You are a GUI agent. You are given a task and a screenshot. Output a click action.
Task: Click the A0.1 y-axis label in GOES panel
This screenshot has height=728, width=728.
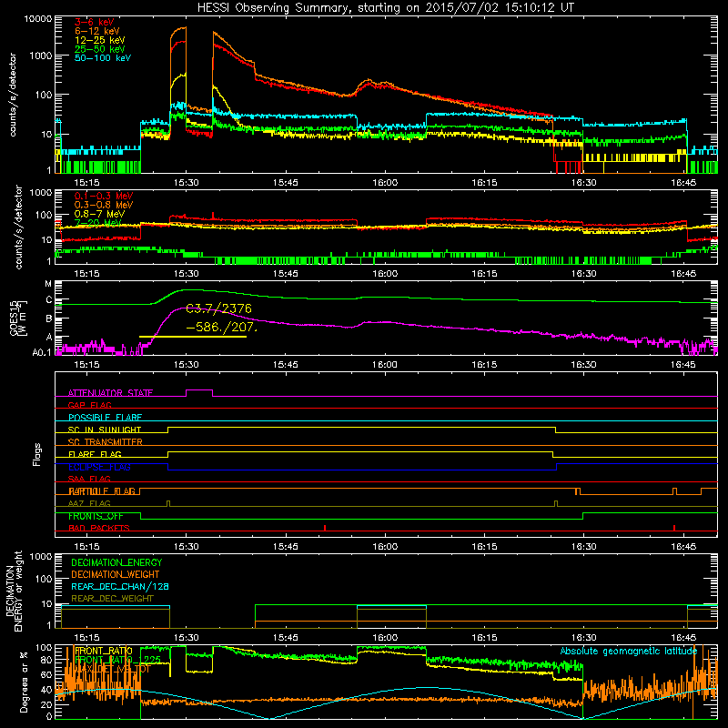point(42,353)
